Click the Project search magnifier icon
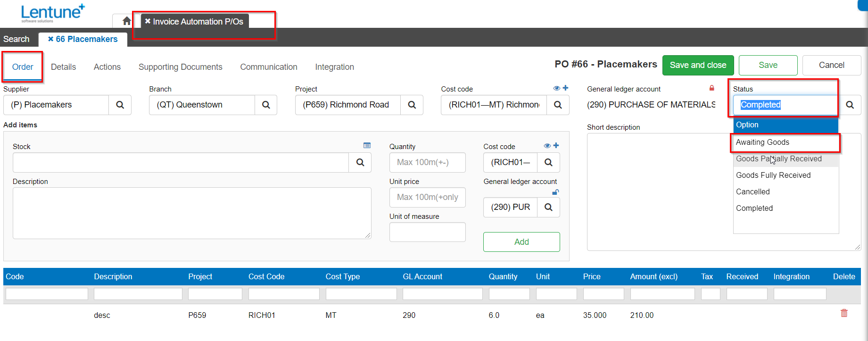The image size is (868, 341). [412, 105]
